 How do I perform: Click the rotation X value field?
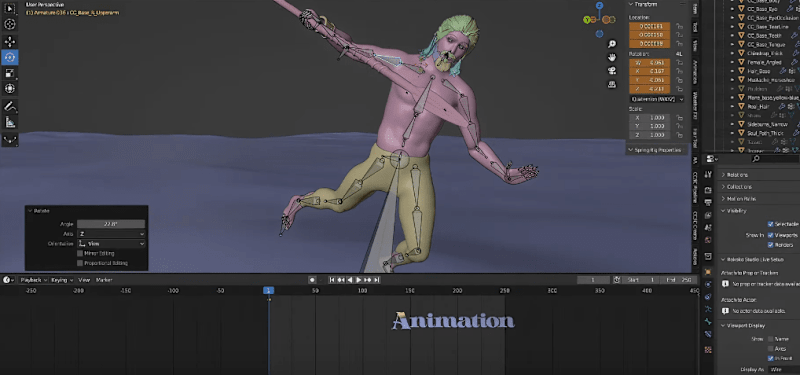point(650,71)
